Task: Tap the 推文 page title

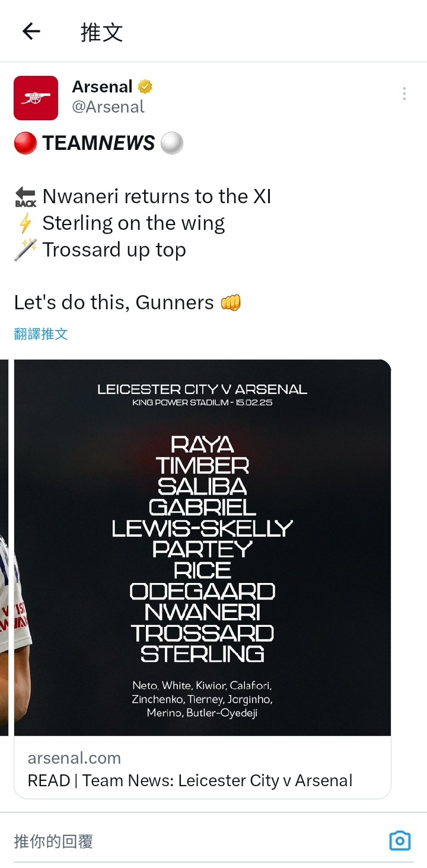Action: tap(102, 32)
